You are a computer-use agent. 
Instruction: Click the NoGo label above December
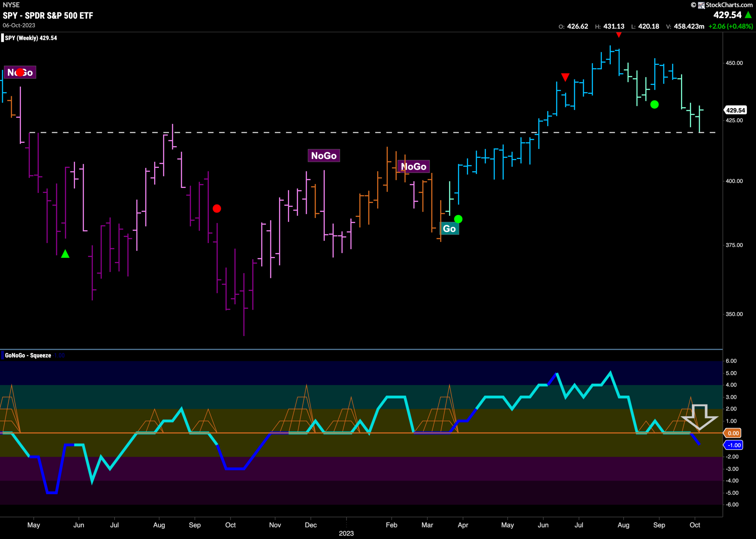pyautogui.click(x=324, y=156)
